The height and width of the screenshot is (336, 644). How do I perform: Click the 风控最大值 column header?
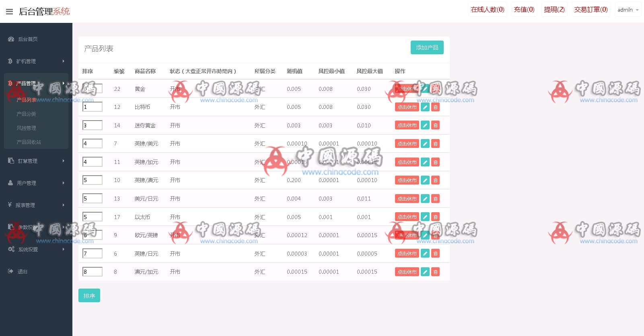(370, 71)
